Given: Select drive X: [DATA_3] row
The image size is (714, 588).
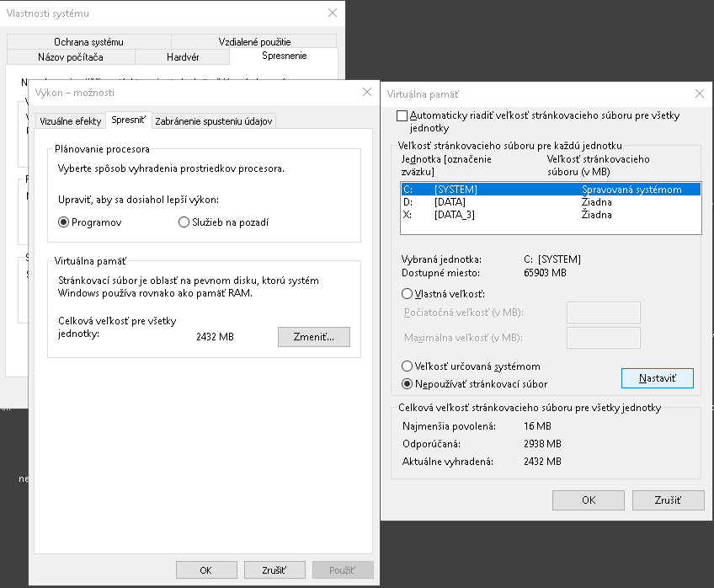Looking at the screenshot, I should click(x=551, y=215).
